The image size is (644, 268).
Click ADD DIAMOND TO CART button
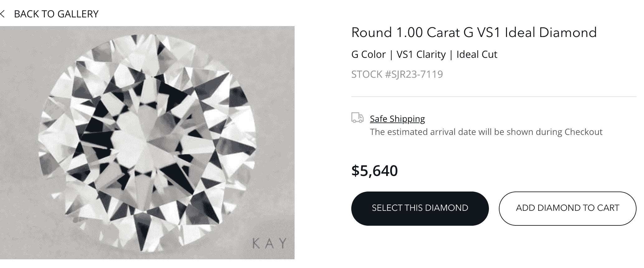567,208
